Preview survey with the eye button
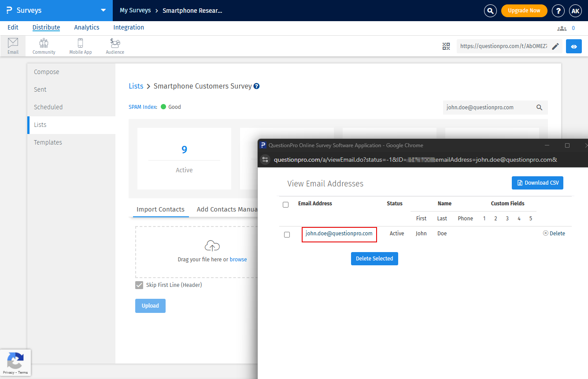 (x=573, y=46)
